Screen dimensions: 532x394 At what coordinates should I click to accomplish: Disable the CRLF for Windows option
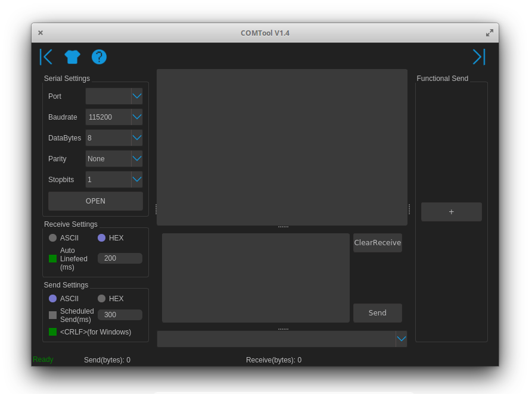point(52,332)
